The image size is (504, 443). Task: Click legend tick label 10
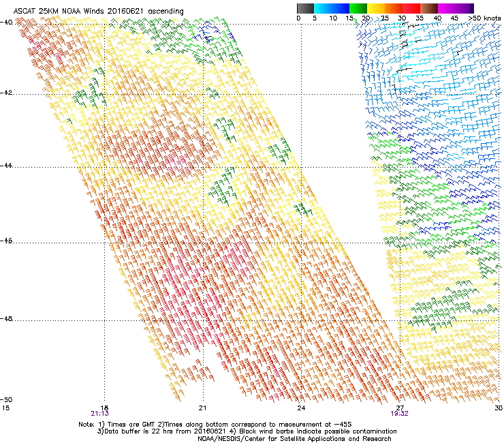333,18
